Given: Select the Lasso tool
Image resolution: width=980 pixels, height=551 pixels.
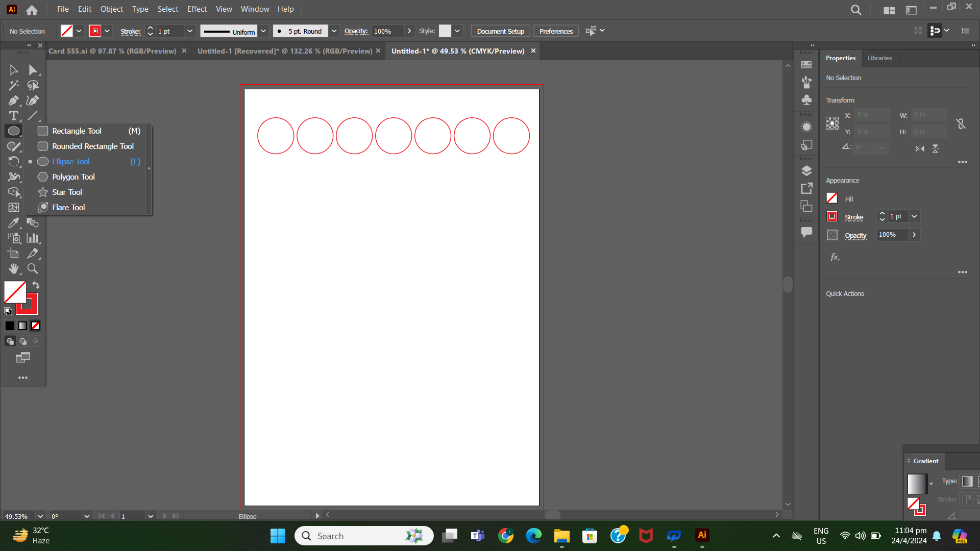Looking at the screenshot, I should [x=33, y=85].
